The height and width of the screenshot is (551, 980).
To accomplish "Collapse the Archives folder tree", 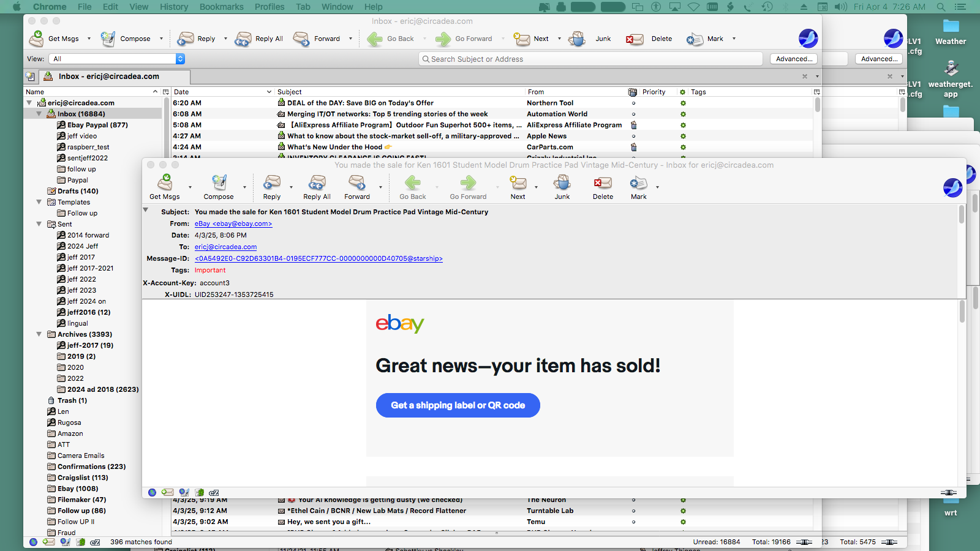I will point(39,334).
